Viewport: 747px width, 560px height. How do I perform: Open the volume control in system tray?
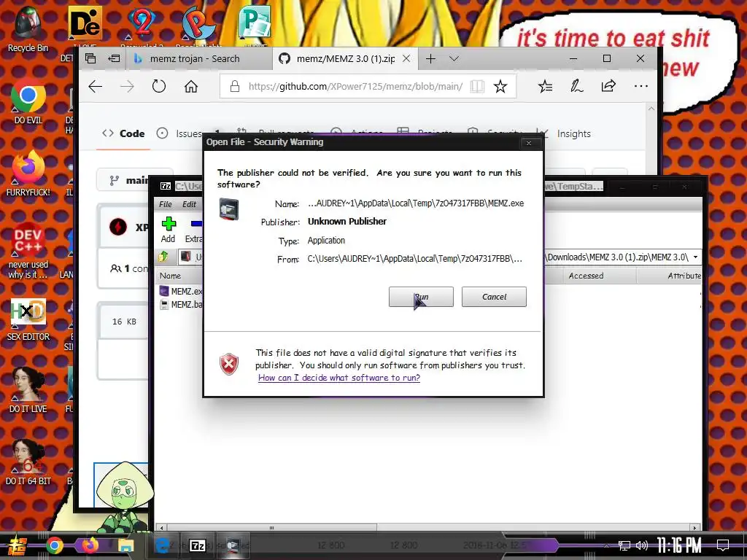(642, 545)
